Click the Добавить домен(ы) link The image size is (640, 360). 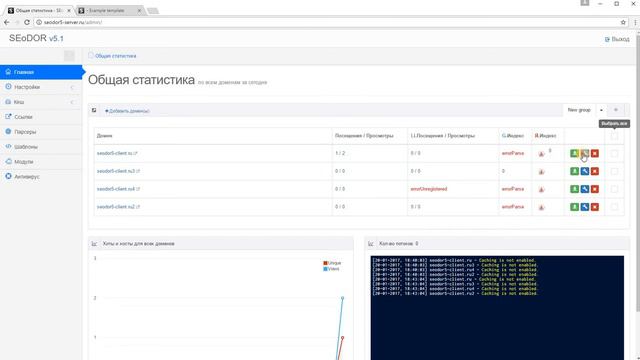click(x=127, y=111)
